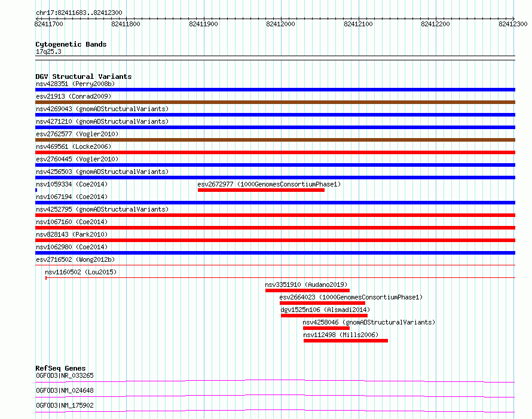
Task: Select nsv1067194 (Coe2014) label
Action: [72, 197]
